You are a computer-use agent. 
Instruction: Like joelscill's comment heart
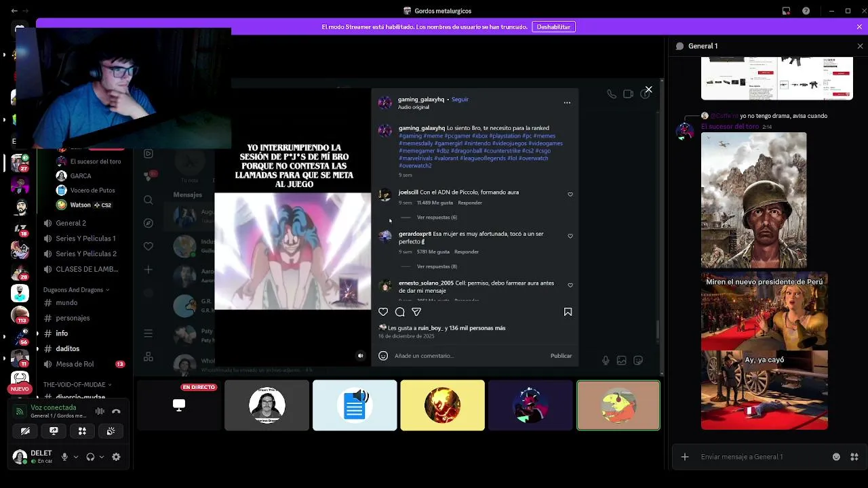[x=570, y=195]
